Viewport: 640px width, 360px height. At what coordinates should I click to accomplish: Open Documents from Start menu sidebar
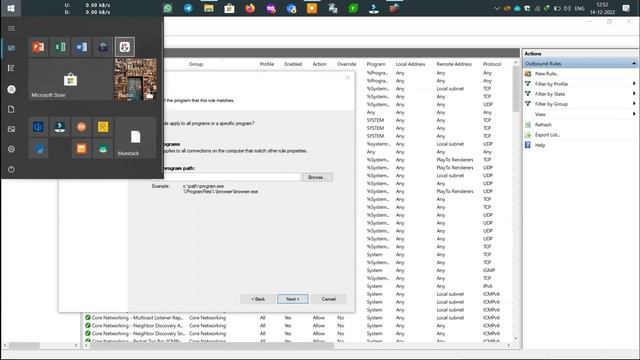point(11,109)
